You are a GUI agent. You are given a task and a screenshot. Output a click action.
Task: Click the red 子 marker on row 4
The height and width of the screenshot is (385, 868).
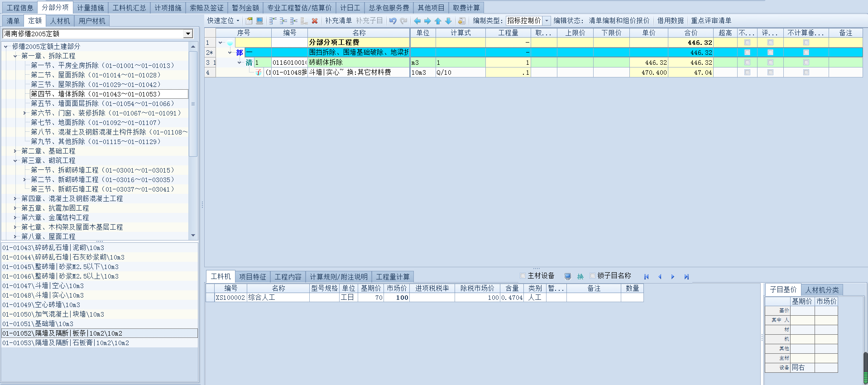tap(259, 72)
